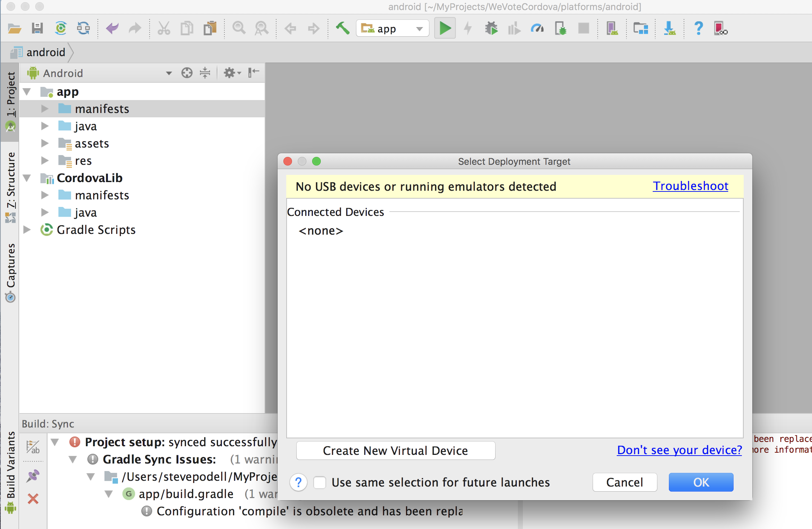
Task: Open the Captures side tab
Action: 11,266
